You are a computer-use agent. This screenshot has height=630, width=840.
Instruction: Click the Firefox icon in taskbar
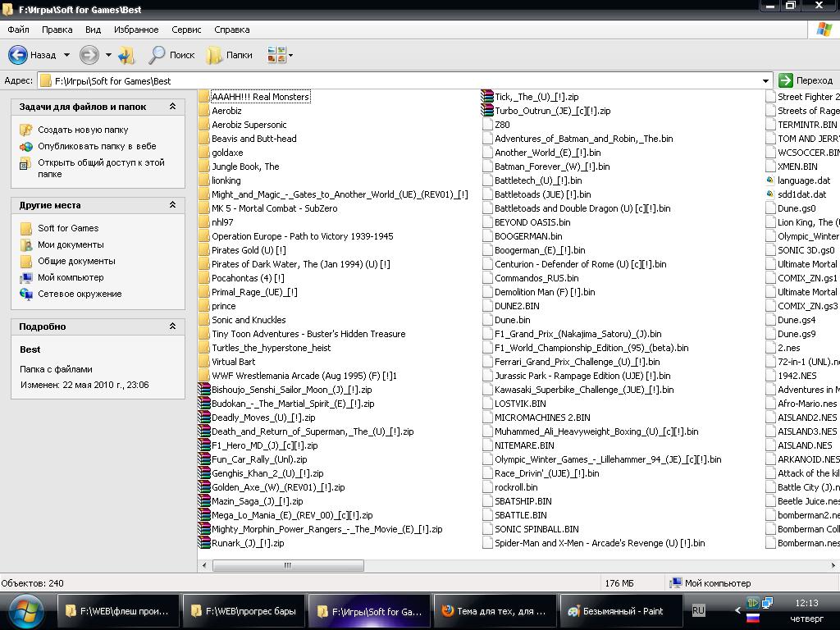[x=447, y=610]
